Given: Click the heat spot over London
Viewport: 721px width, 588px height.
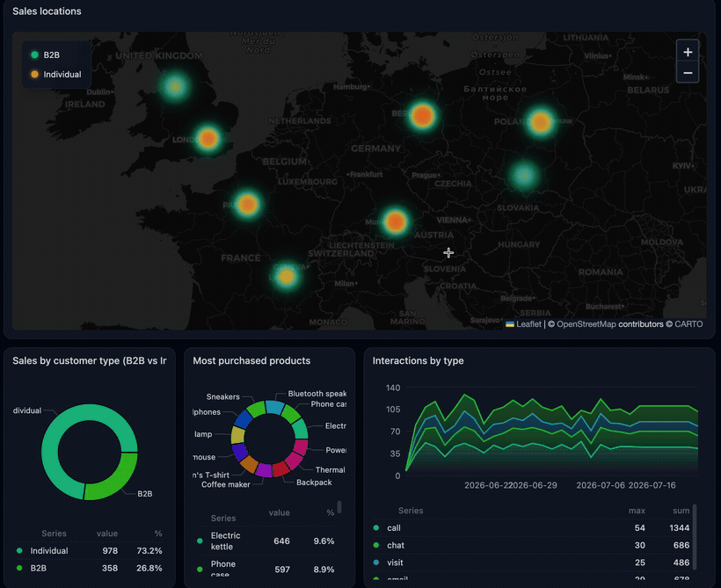Looking at the screenshot, I should tap(208, 138).
